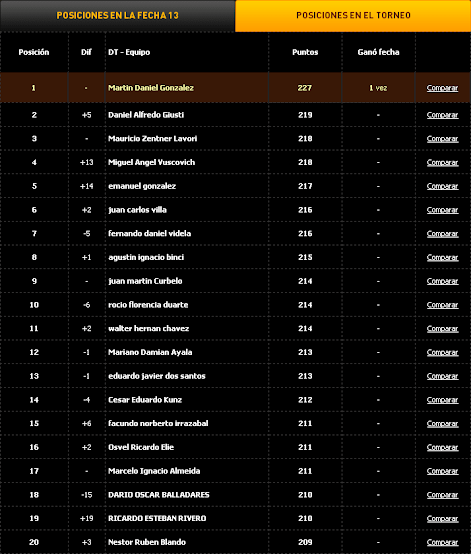The width and height of the screenshot is (471, 554).
Task: Compare with Osvel Ricardo Elie
Action: tap(442, 447)
